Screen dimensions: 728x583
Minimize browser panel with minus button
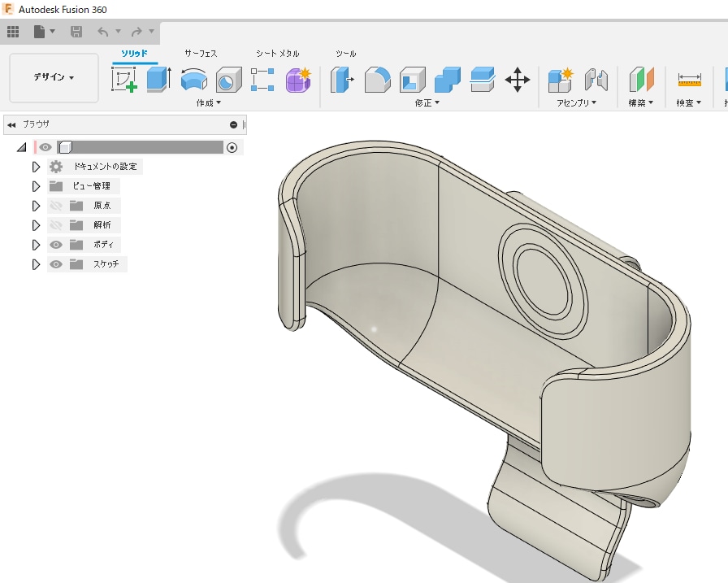click(233, 124)
